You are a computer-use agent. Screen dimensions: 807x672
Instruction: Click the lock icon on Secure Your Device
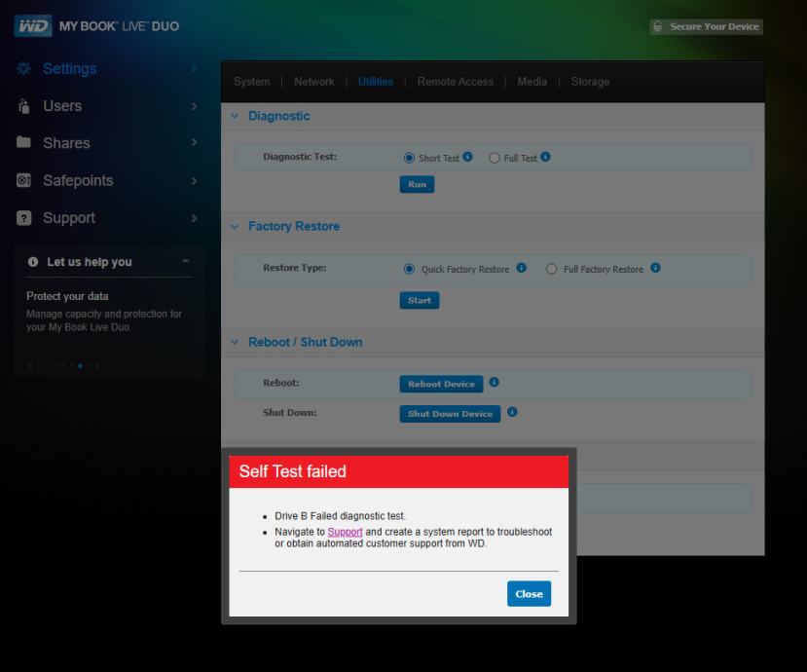pyautogui.click(x=658, y=26)
